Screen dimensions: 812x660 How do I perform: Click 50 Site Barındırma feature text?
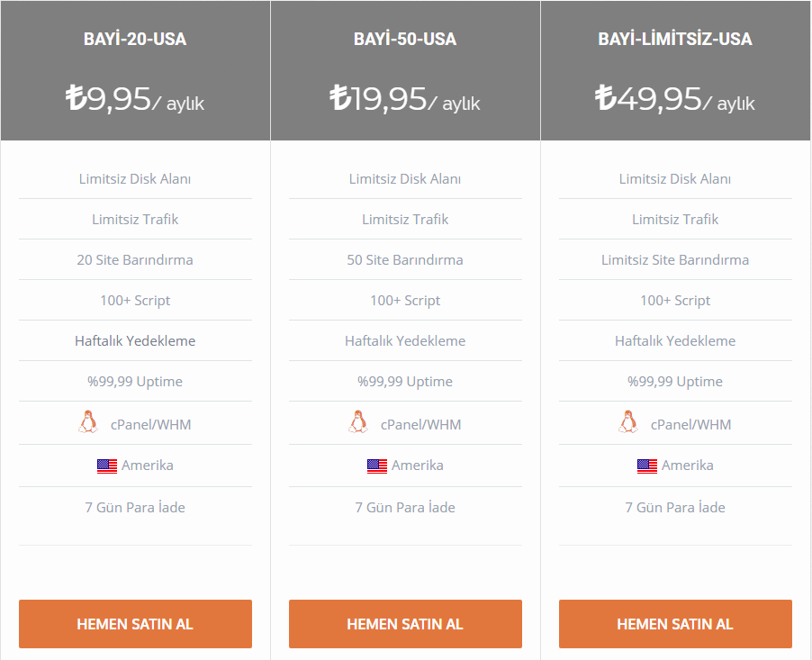point(405,259)
